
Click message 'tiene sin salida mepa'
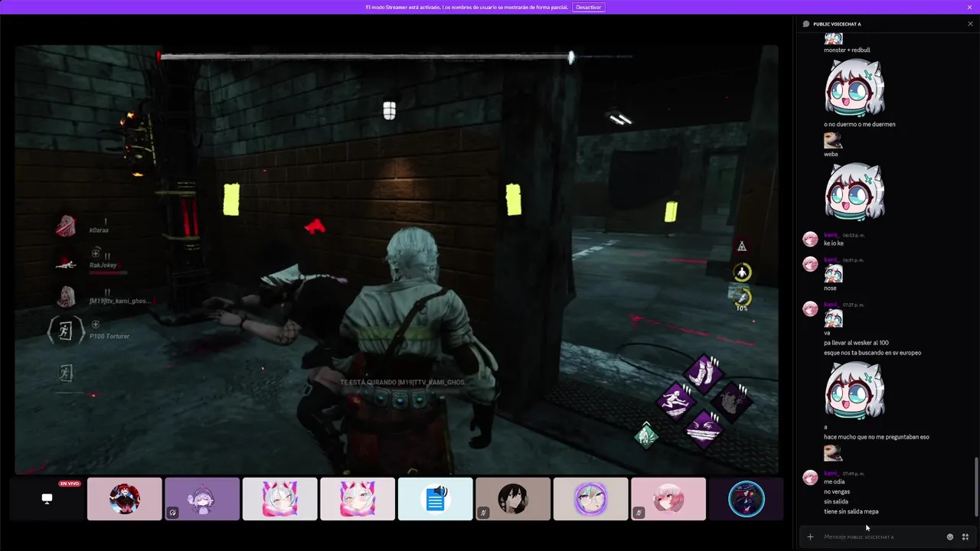851,511
